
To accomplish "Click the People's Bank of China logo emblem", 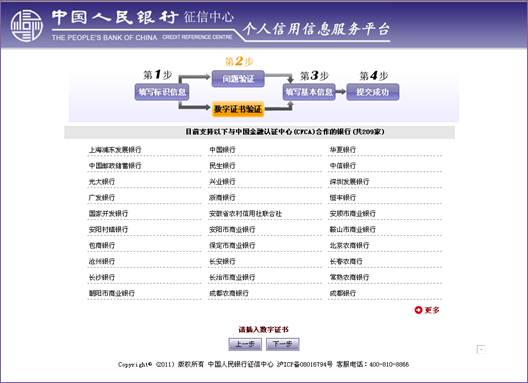I will click(x=26, y=26).
